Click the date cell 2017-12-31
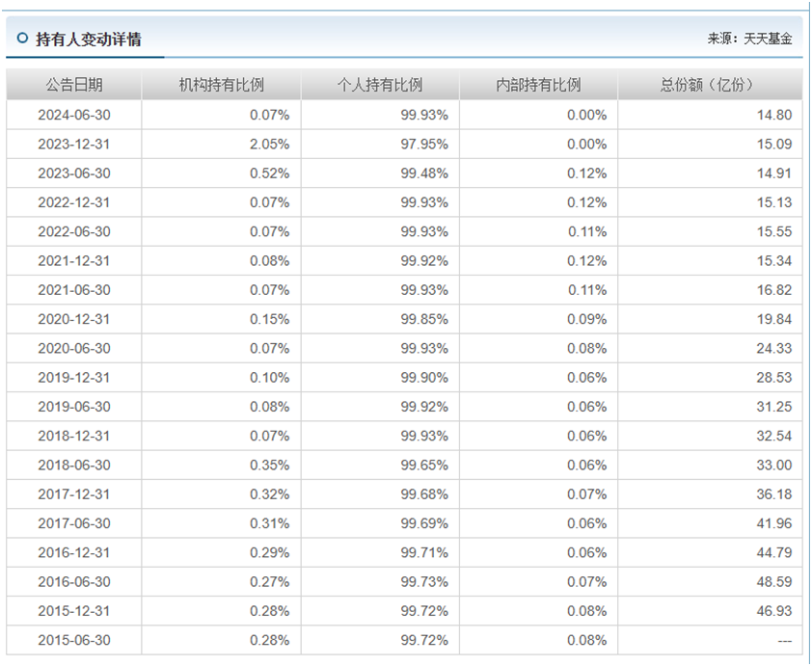The image size is (812, 666). [74, 494]
